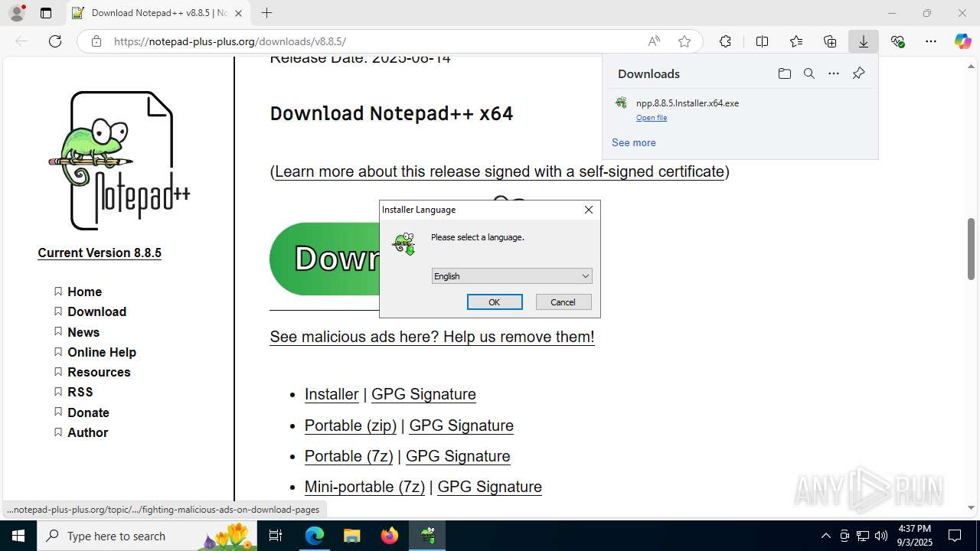The height and width of the screenshot is (551, 980).
Task: Open the Windows Start menu
Action: tap(18, 536)
